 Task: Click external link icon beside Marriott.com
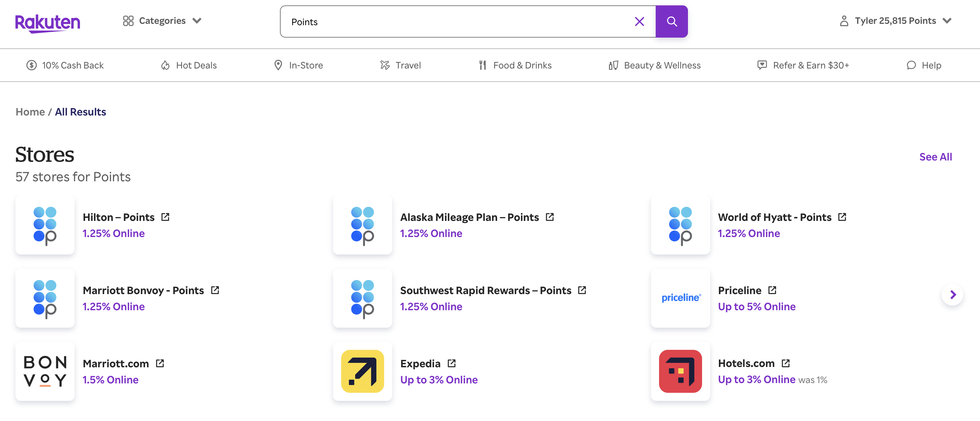pos(160,363)
